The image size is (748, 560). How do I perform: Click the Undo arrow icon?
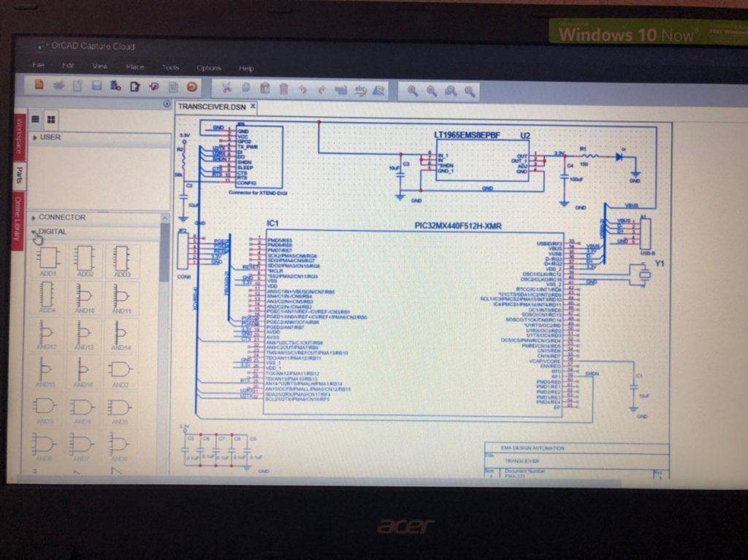pos(302,90)
